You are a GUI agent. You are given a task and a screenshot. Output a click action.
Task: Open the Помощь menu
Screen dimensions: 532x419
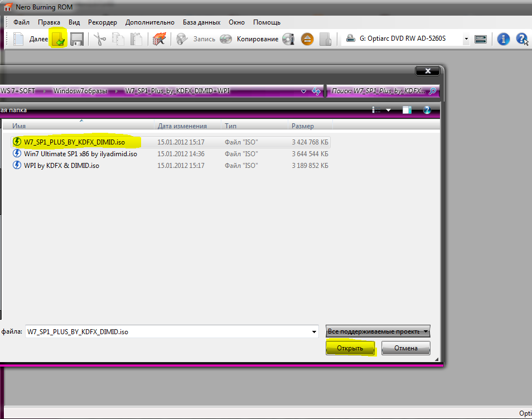click(267, 22)
